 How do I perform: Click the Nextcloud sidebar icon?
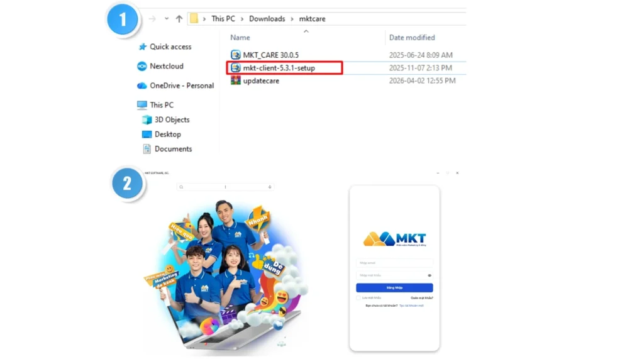pos(142,66)
